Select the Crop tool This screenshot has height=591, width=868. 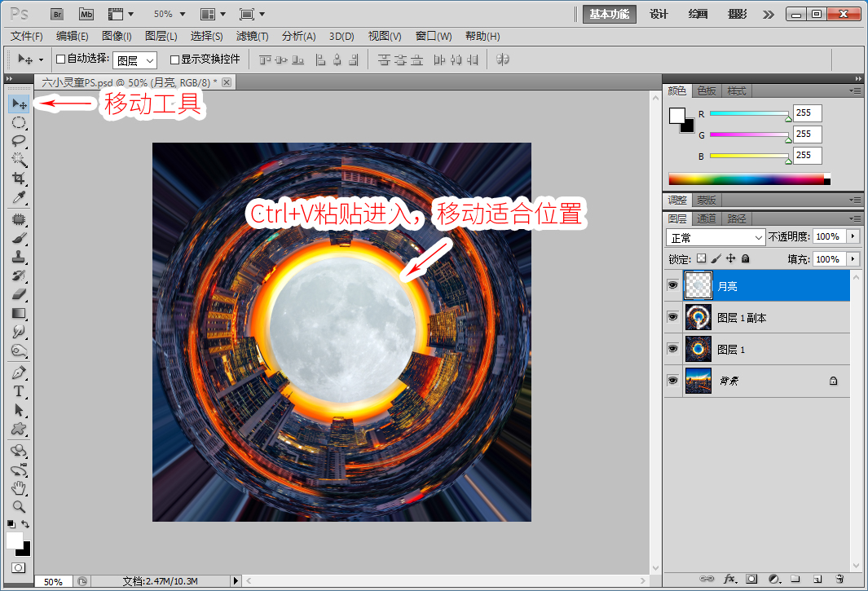pos(19,179)
